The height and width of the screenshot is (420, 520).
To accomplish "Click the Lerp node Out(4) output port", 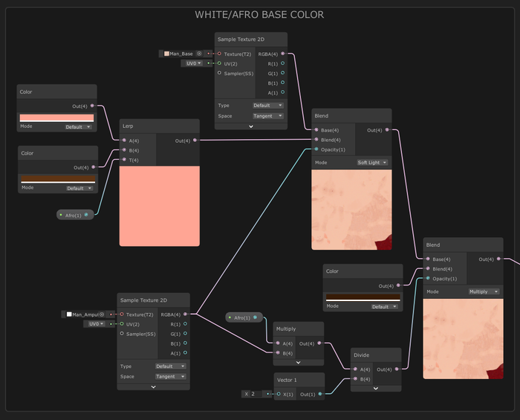I will 195,140.
